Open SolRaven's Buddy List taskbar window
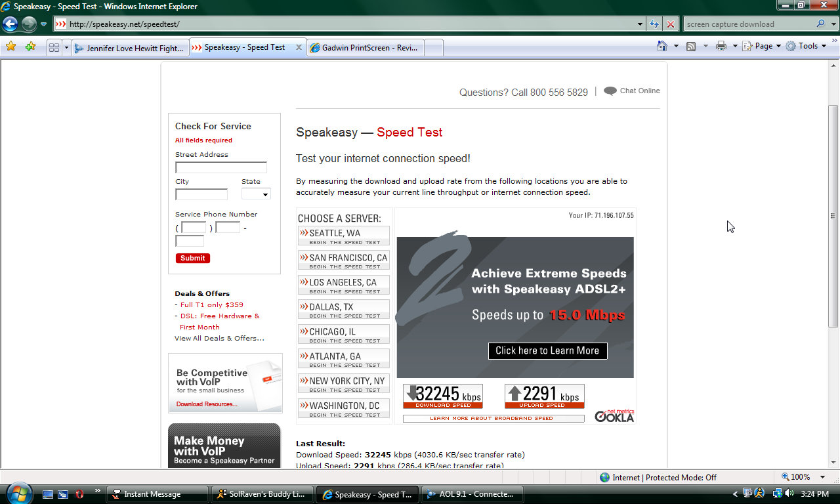 (261, 494)
